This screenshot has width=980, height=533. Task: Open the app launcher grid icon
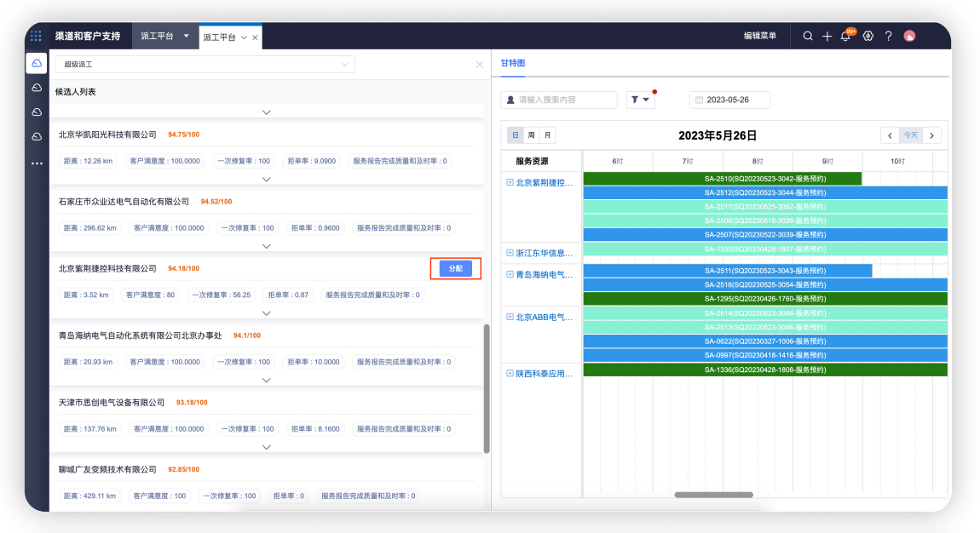pos(36,36)
